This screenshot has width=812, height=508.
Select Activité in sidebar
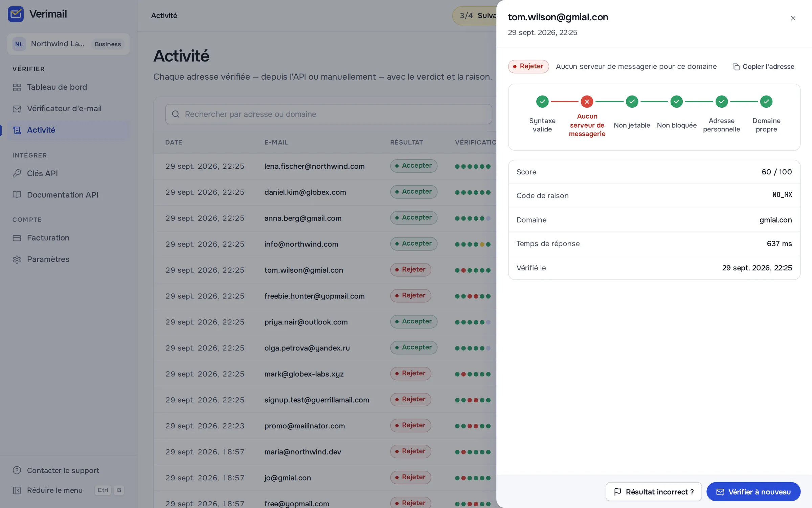point(68,130)
